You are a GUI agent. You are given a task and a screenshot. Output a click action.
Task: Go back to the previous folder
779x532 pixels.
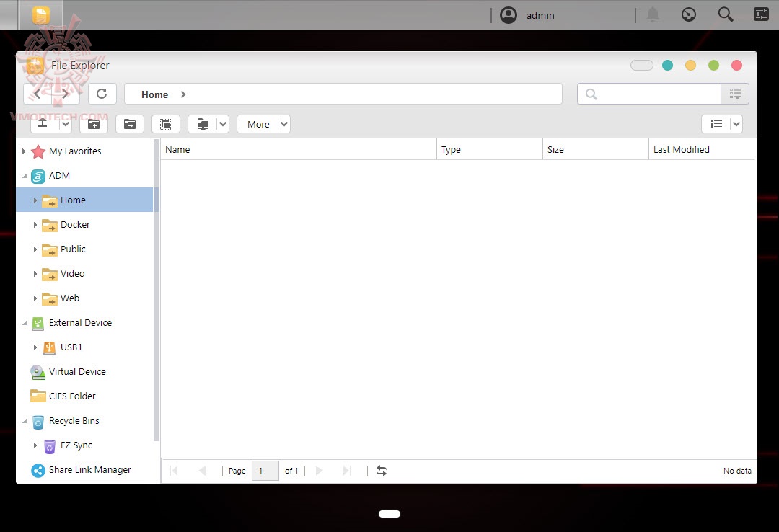click(x=38, y=94)
